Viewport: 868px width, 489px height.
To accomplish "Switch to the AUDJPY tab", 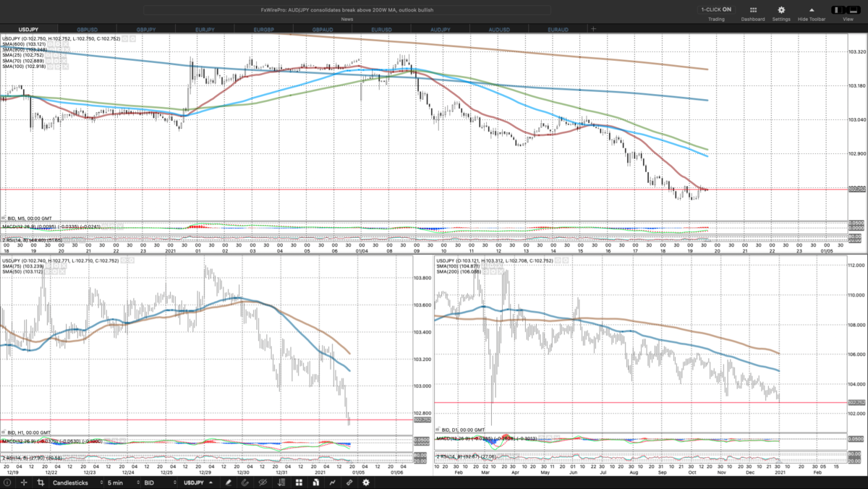I will (x=440, y=29).
